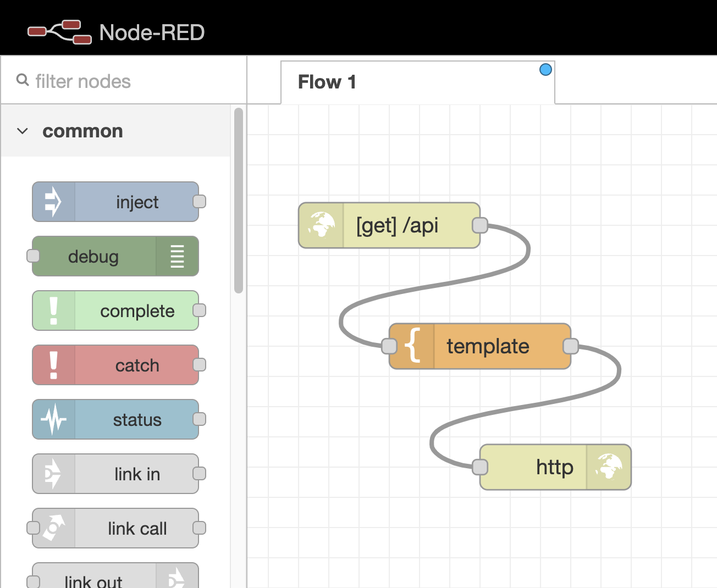
Task: Click the debug palette node input port
Action: click(x=34, y=256)
